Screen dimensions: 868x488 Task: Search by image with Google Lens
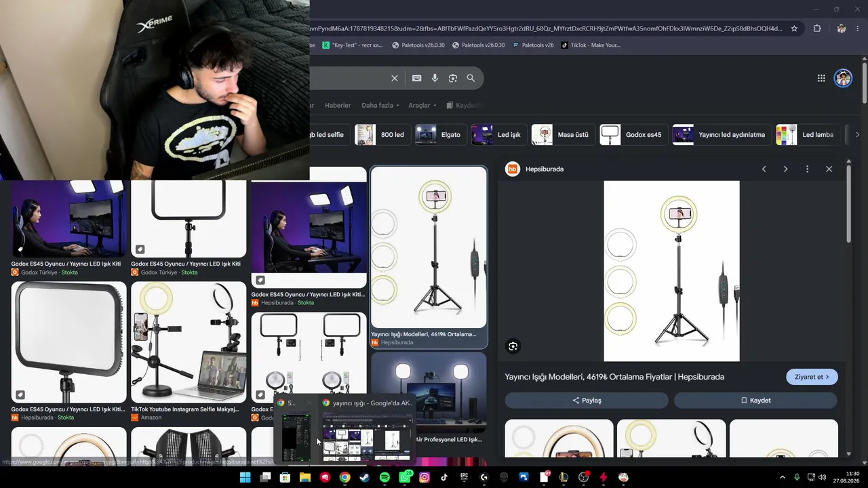click(x=453, y=78)
